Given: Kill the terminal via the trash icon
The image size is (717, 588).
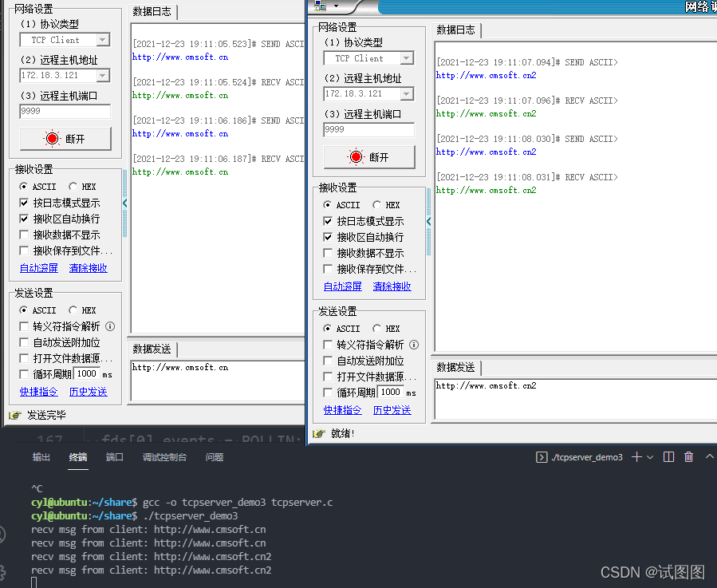Looking at the screenshot, I should [x=688, y=456].
